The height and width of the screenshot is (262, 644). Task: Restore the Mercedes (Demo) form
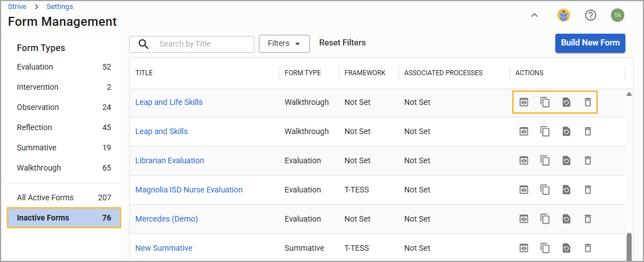(x=567, y=219)
